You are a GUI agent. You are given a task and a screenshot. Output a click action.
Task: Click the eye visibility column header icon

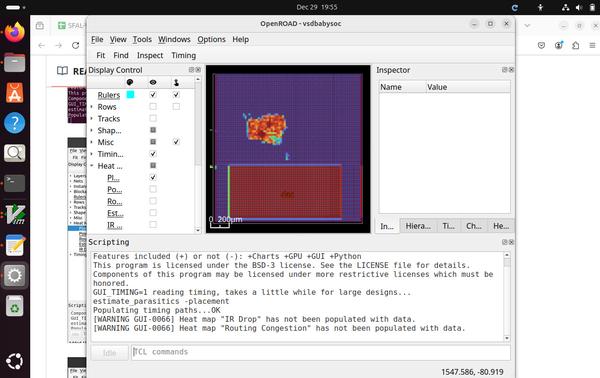(153, 82)
